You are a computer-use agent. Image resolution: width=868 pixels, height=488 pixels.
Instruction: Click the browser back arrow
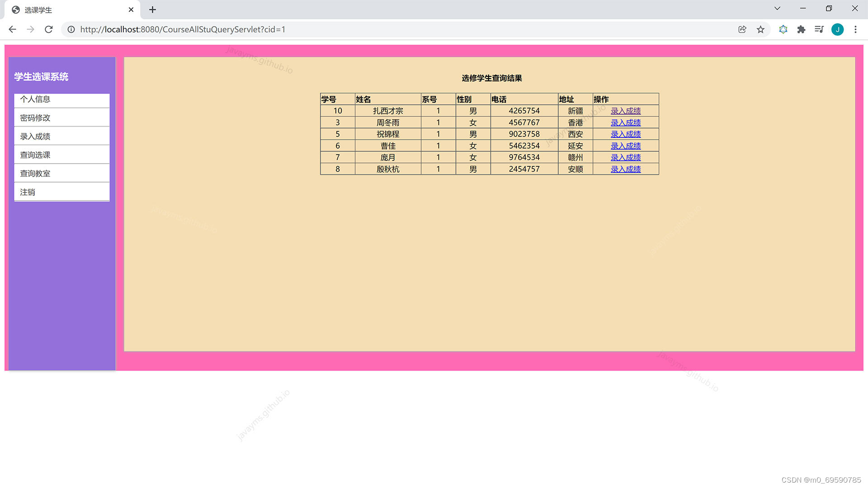(x=12, y=29)
